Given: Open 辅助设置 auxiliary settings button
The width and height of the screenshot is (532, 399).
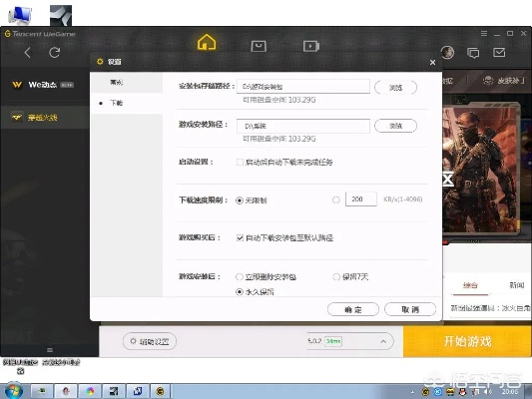Looking at the screenshot, I should pyautogui.click(x=150, y=341).
